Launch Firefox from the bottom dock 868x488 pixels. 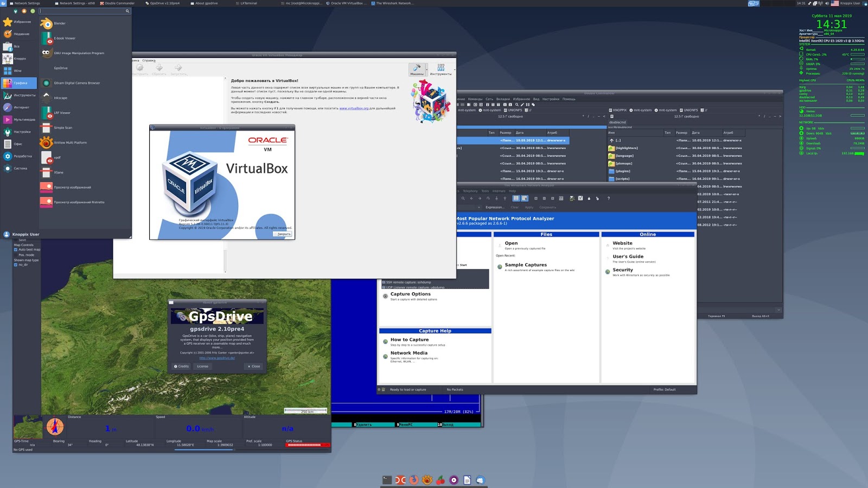click(x=414, y=480)
